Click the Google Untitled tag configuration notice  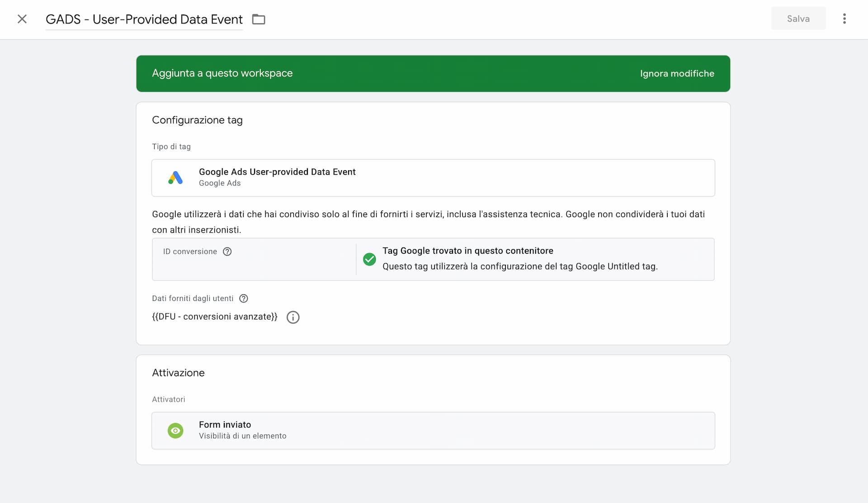pos(520,266)
